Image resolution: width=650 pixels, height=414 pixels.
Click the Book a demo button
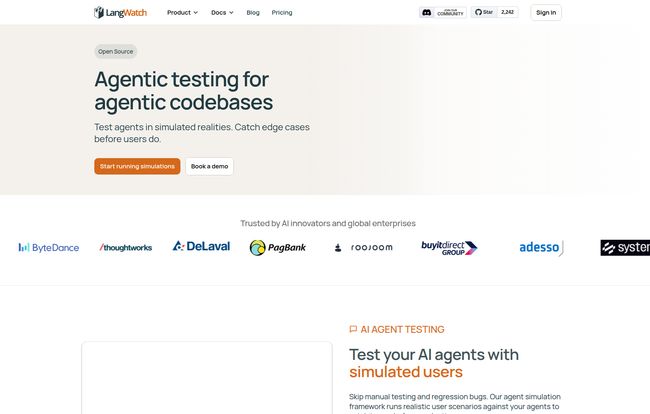pyautogui.click(x=209, y=166)
